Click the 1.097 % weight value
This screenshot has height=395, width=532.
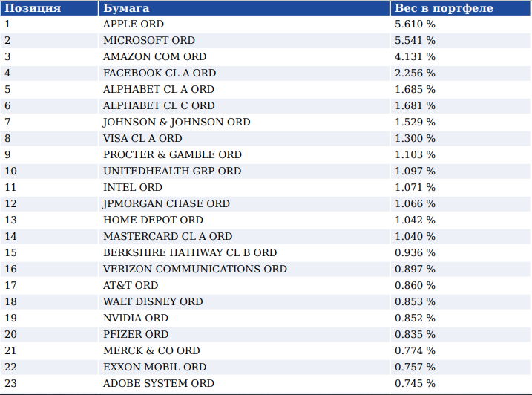pyautogui.click(x=415, y=171)
